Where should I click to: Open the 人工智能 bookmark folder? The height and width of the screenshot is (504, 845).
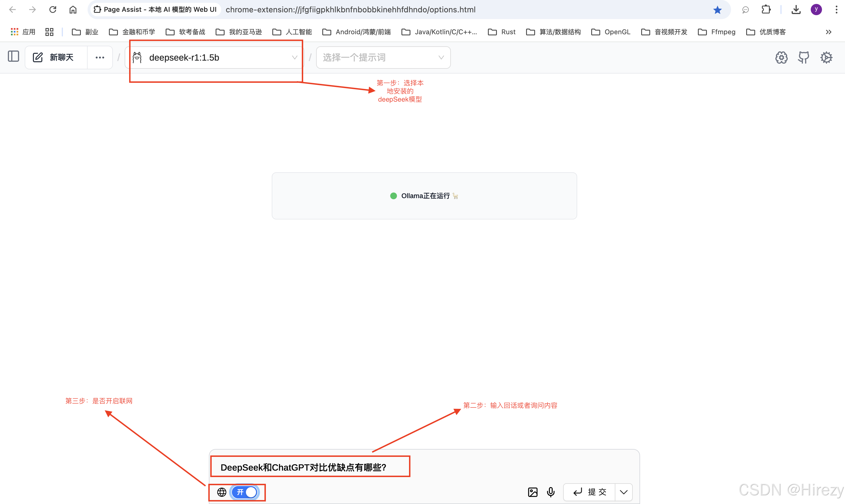292,32
